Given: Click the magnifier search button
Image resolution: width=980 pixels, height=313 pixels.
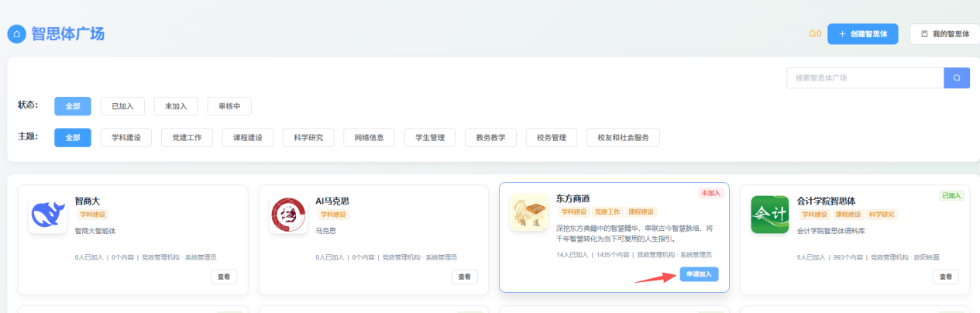Looking at the screenshot, I should [957, 78].
